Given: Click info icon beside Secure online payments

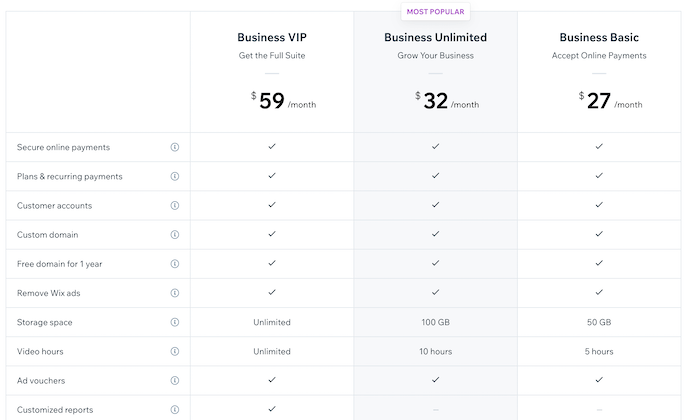Looking at the screenshot, I should coord(175,147).
